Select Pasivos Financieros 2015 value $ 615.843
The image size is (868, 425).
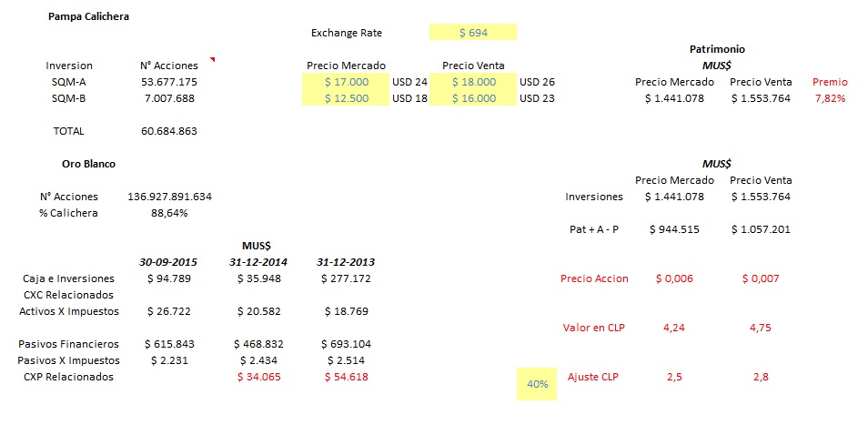(x=169, y=344)
